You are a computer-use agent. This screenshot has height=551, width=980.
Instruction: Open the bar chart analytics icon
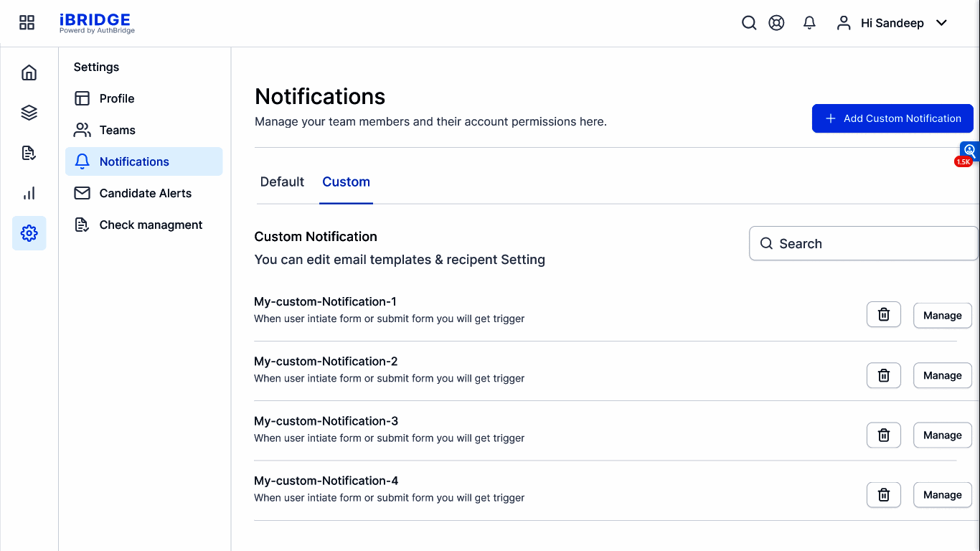(29, 193)
